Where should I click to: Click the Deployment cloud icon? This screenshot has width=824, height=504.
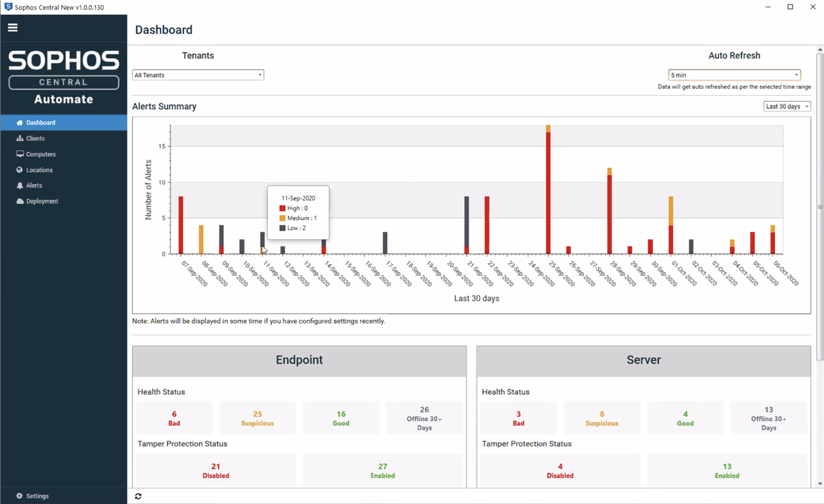coord(20,201)
